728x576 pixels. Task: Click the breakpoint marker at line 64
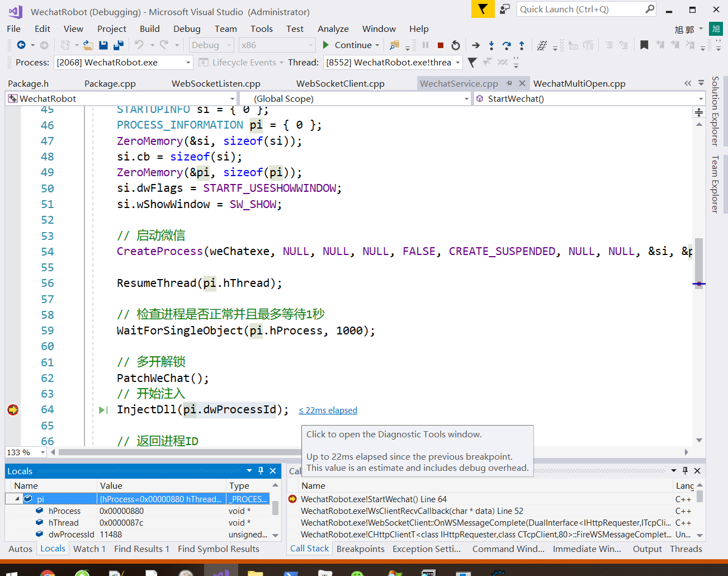[x=13, y=410]
